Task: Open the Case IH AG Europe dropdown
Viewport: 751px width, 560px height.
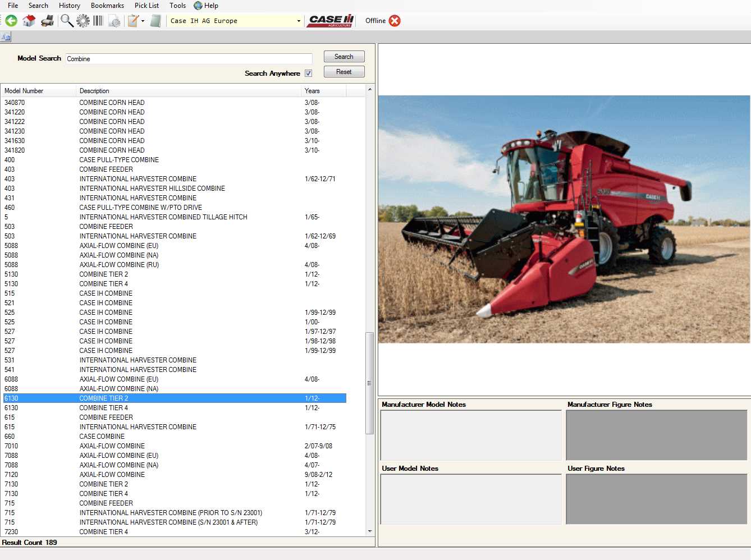Action: pyautogui.click(x=299, y=21)
